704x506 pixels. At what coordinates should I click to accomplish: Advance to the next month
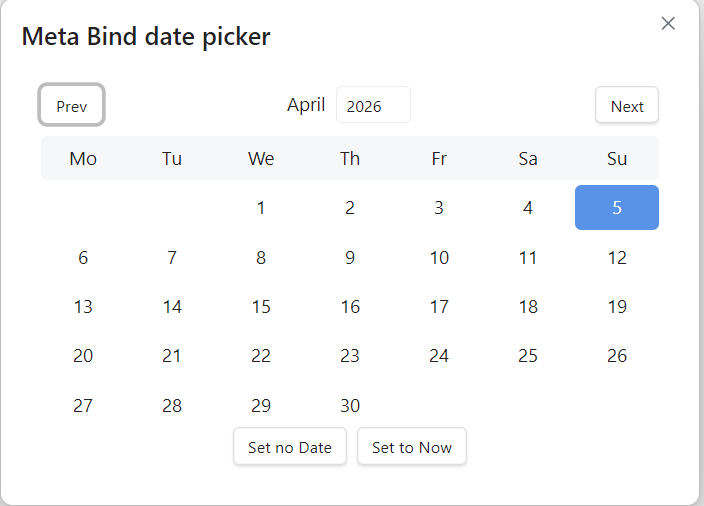[x=627, y=106]
